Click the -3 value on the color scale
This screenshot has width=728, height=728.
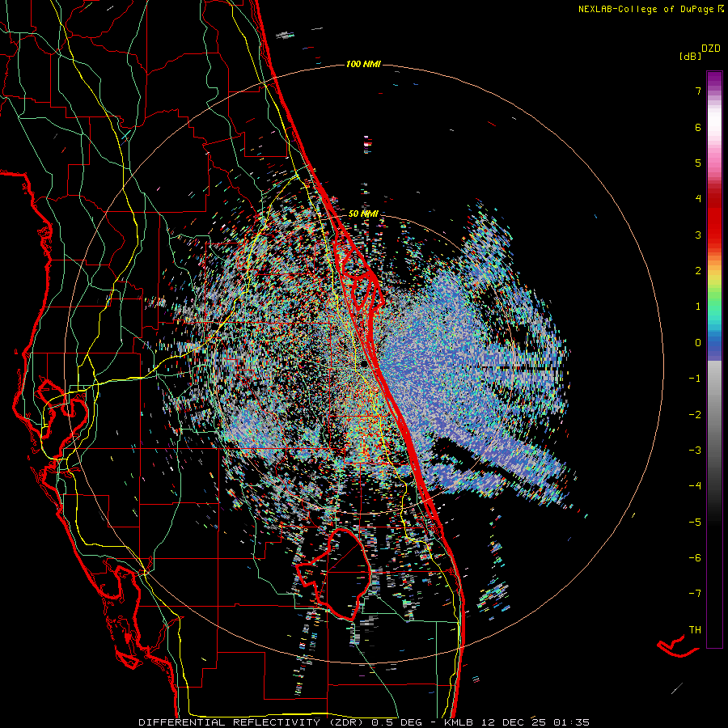point(695,451)
